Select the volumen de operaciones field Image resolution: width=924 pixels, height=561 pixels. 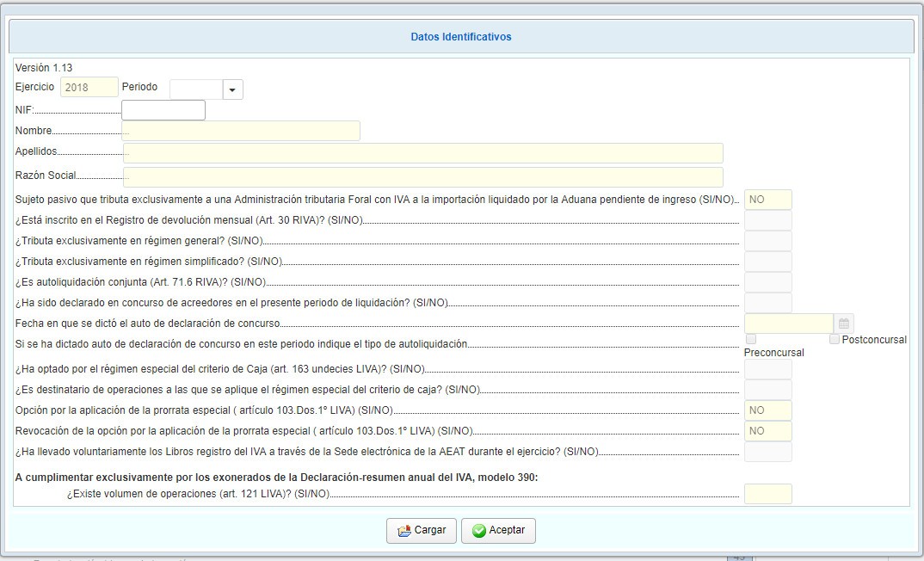pyautogui.click(x=767, y=494)
